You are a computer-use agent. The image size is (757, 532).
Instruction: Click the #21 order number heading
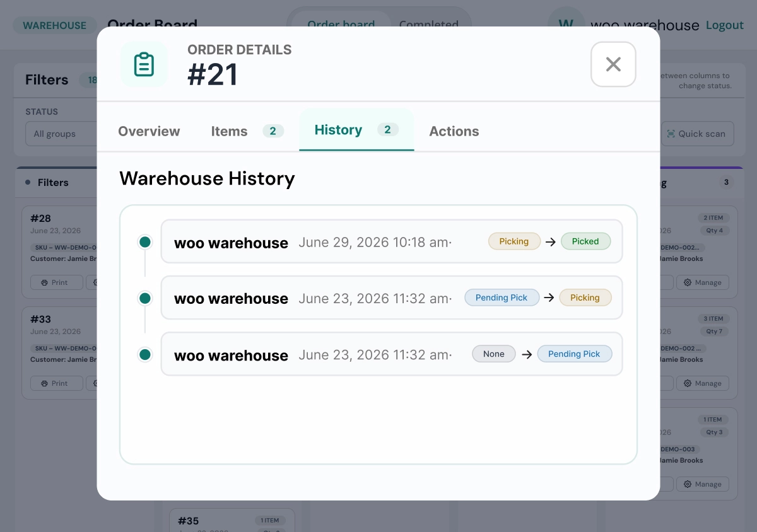(213, 75)
